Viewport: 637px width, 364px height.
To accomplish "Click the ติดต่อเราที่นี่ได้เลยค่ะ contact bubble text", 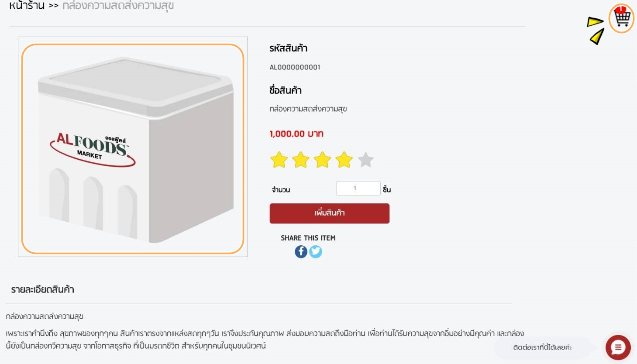I will tap(542, 347).
